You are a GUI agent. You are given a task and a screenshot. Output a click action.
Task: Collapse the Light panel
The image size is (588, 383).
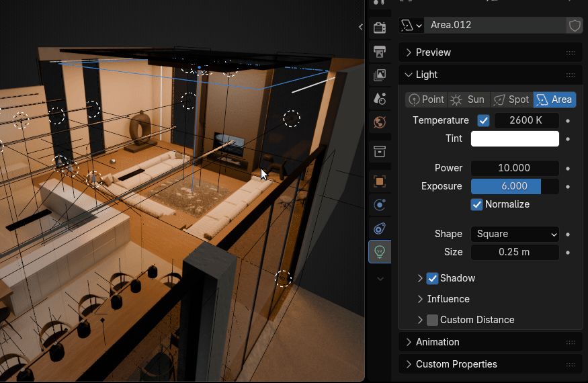409,75
